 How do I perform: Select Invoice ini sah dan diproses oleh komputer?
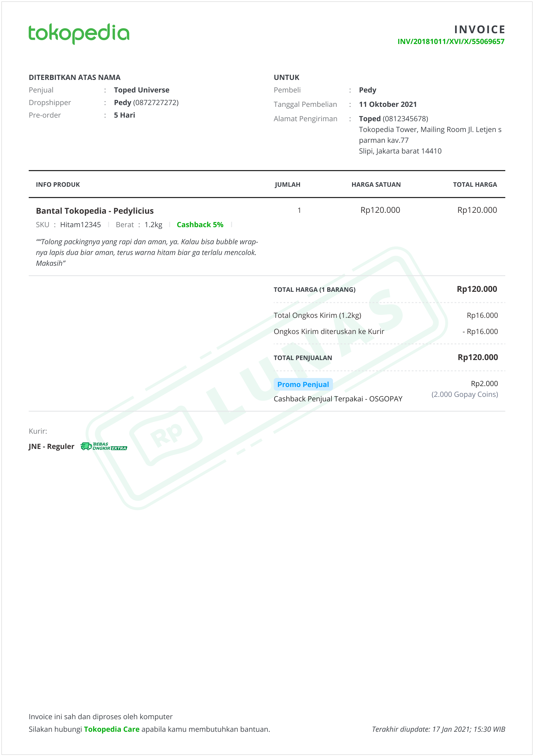[101, 716]
